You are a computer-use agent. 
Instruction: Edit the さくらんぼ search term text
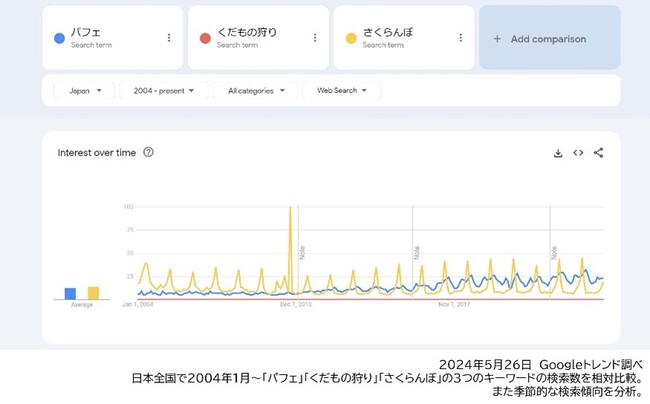[x=388, y=32]
